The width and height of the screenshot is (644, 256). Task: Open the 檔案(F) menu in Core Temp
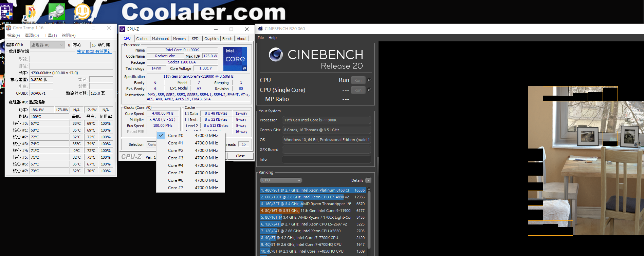(x=14, y=36)
